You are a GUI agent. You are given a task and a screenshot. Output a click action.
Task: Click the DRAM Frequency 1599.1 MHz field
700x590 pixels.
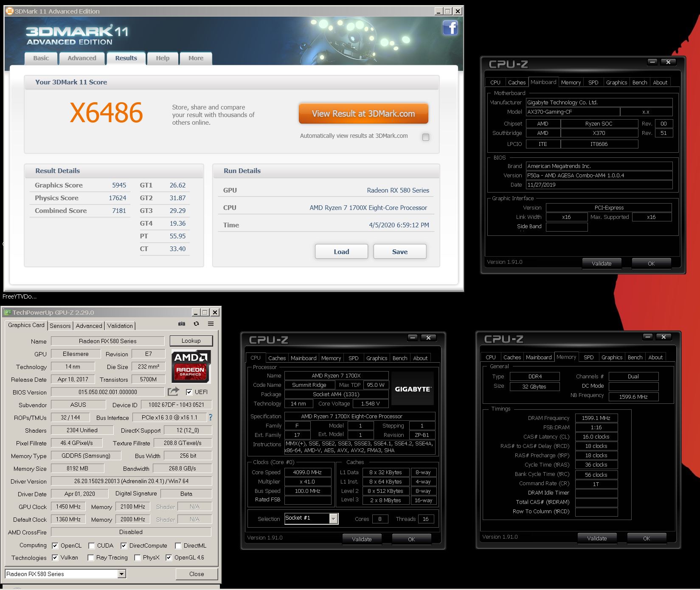pyautogui.click(x=596, y=418)
